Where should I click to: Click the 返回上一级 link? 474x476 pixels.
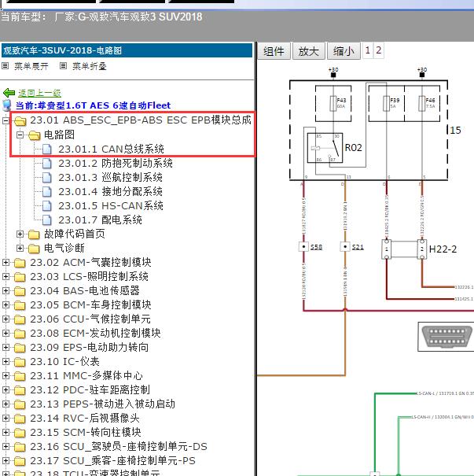39,93
